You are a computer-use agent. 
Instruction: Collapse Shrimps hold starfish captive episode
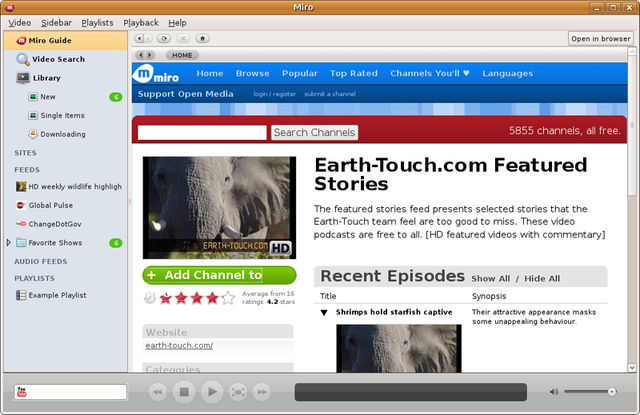coord(324,313)
